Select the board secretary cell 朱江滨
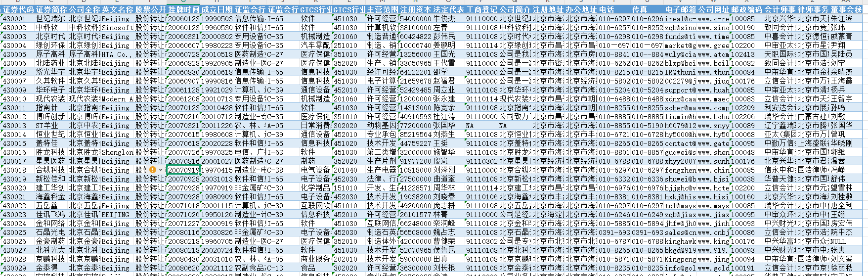Viewport: 868px width, 276px height. click(846, 18)
